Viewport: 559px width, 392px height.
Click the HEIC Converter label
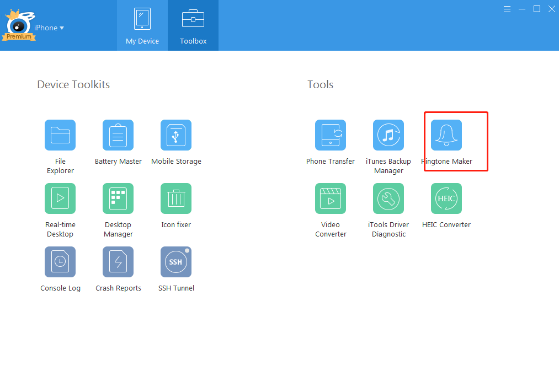pos(446,224)
